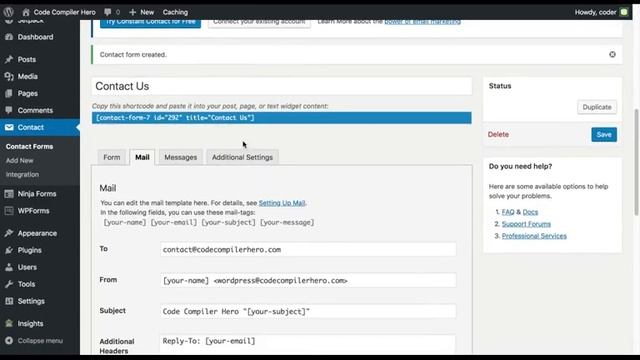Select Add New under Contact
Screen dimensions: 640x360
coord(20,160)
